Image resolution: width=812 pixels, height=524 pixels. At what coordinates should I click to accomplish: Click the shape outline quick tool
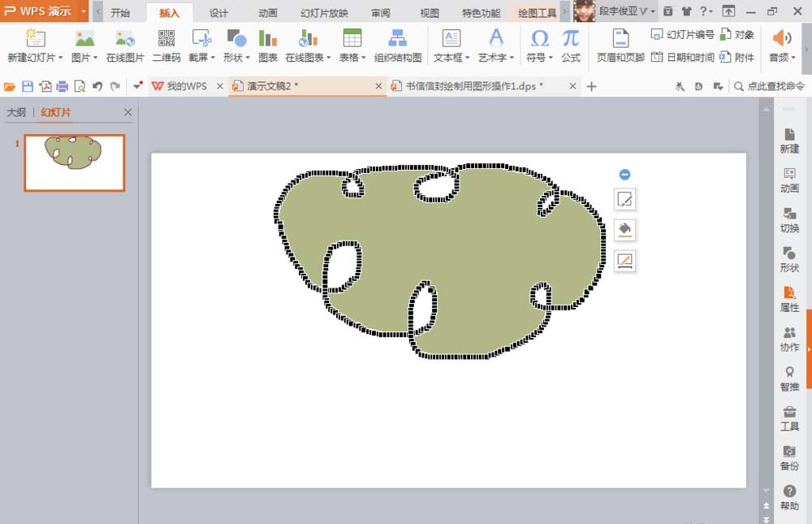(624, 261)
